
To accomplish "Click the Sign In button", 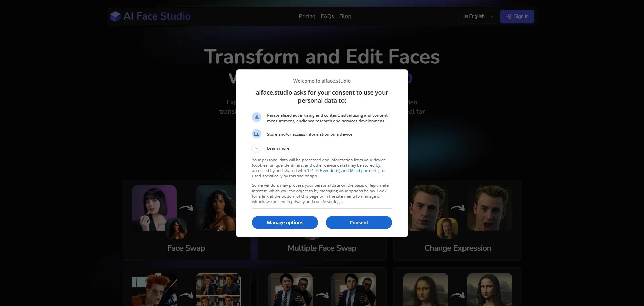I will [517, 16].
